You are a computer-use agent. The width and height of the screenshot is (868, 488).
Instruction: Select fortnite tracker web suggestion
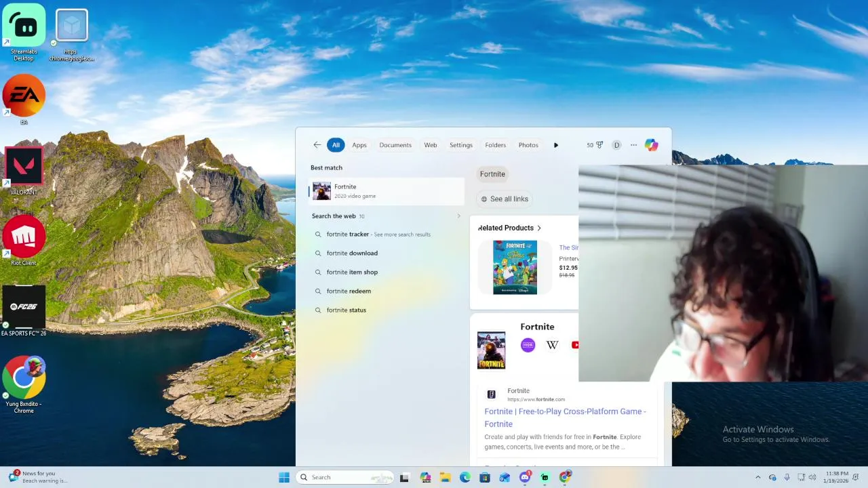click(x=387, y=234)
